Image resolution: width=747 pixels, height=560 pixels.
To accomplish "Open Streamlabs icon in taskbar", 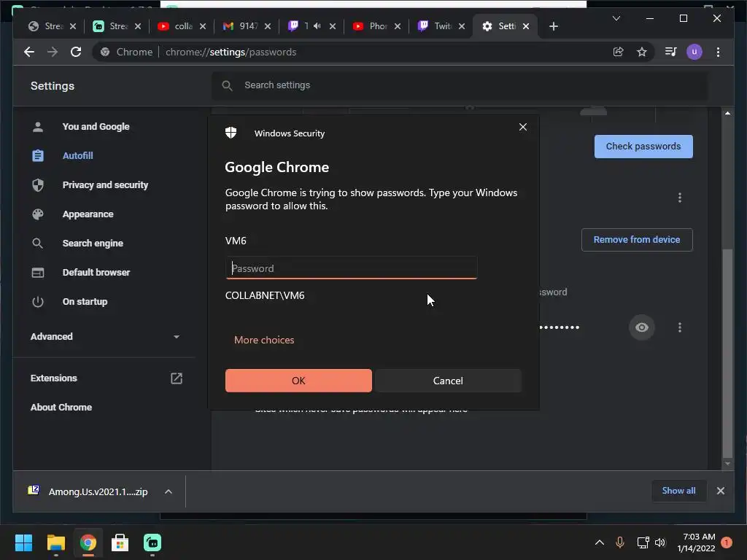I will pyautogui.click(x=152, y=542).
